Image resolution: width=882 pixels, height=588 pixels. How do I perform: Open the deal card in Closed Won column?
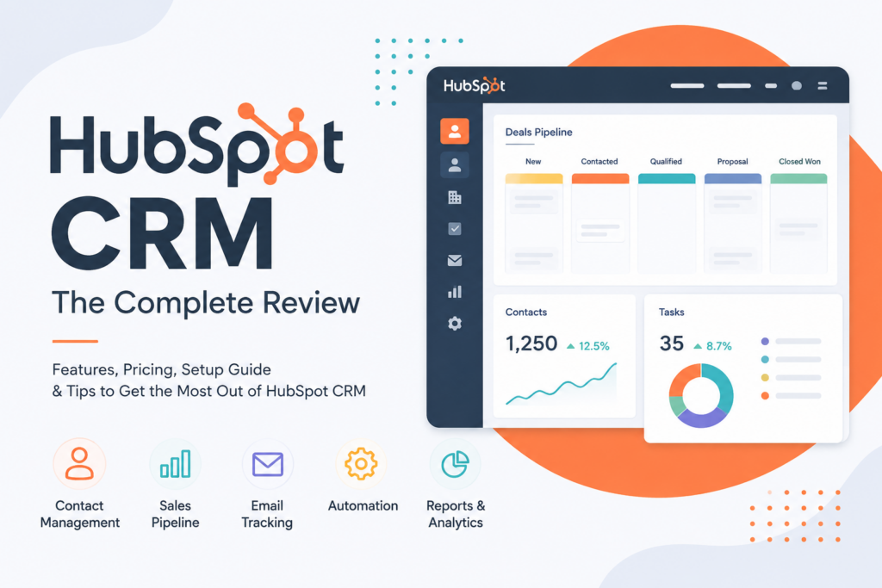(x=798, y=229)
